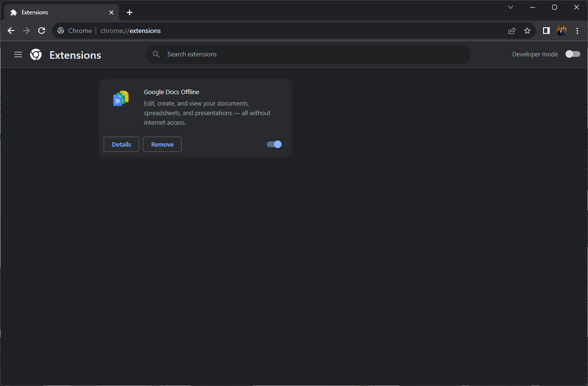Open the tab search chevron
This screenshot has height=386, width=588.
511,7
